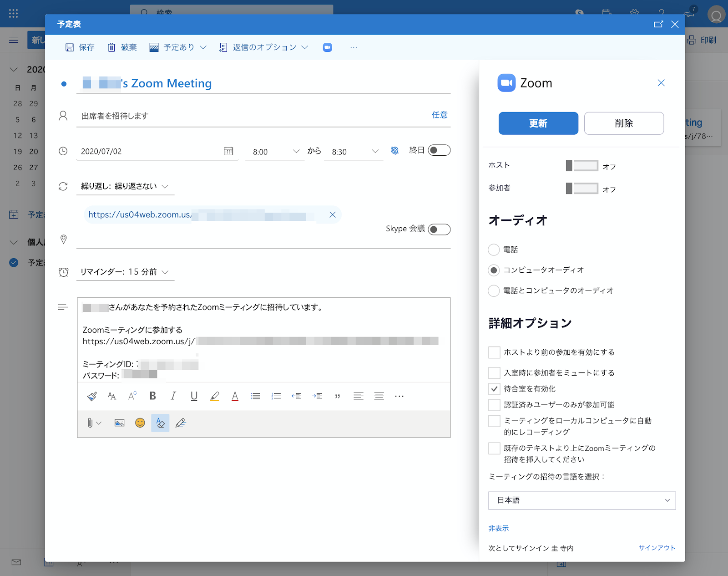This screenshot has width=728, height=576.
Task: Open the Outlook app launcher grid
Action: point(14,14)
